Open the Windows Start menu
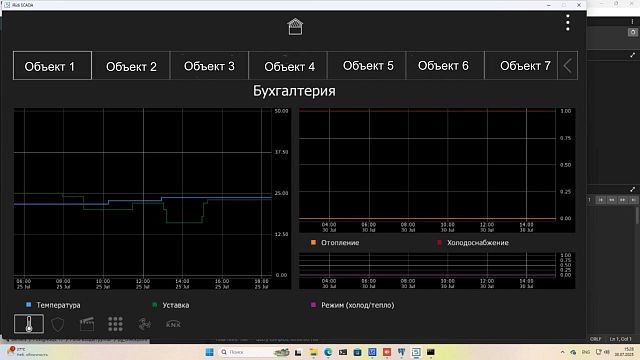 coord(209,352)
